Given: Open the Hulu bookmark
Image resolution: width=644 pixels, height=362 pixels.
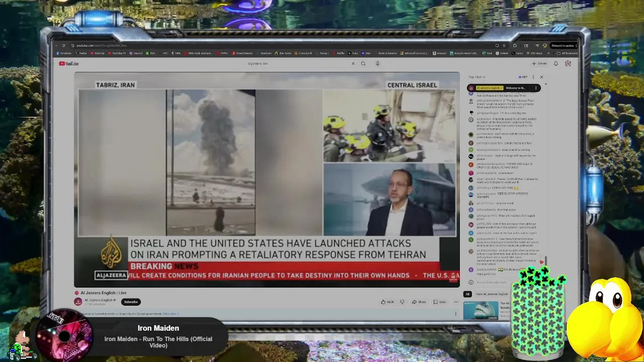Looking at the screenshot, I should 353,53.
